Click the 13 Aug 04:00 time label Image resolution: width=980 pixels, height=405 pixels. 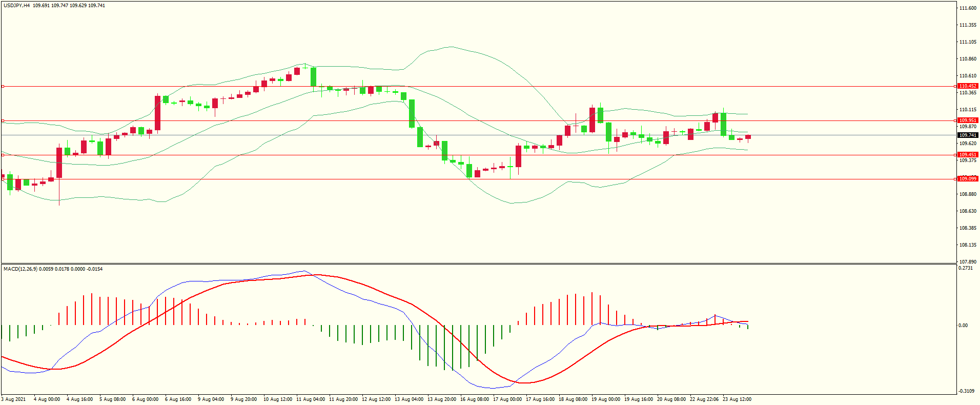click(x=409, y=399)
